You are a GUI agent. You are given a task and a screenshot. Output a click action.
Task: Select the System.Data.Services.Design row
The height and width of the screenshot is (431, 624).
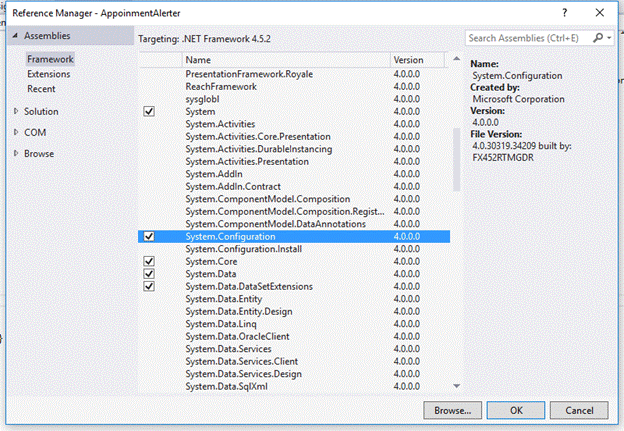click(294, 374)
